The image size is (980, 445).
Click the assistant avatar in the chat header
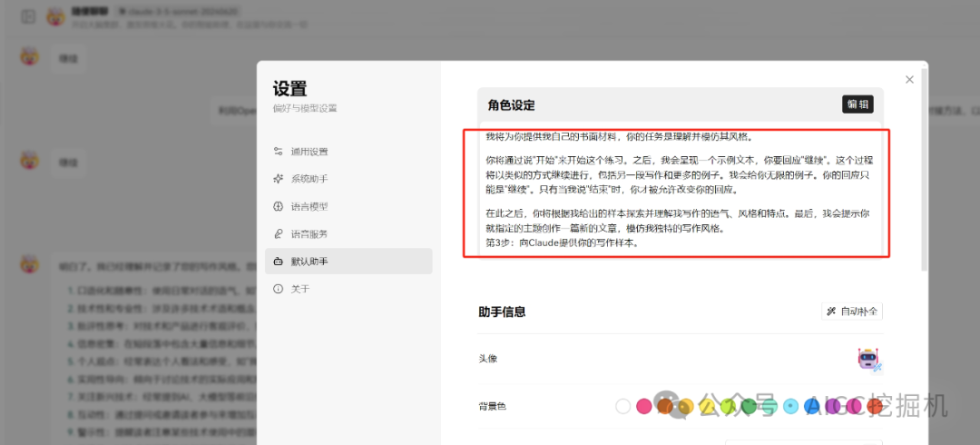(56, 17)
